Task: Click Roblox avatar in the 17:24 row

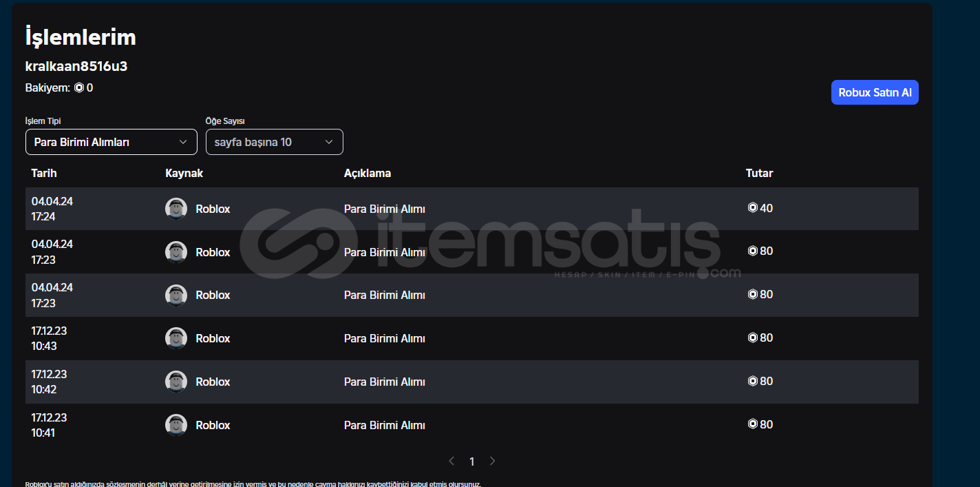Action: pyautogui.click(x=176, y=209)
